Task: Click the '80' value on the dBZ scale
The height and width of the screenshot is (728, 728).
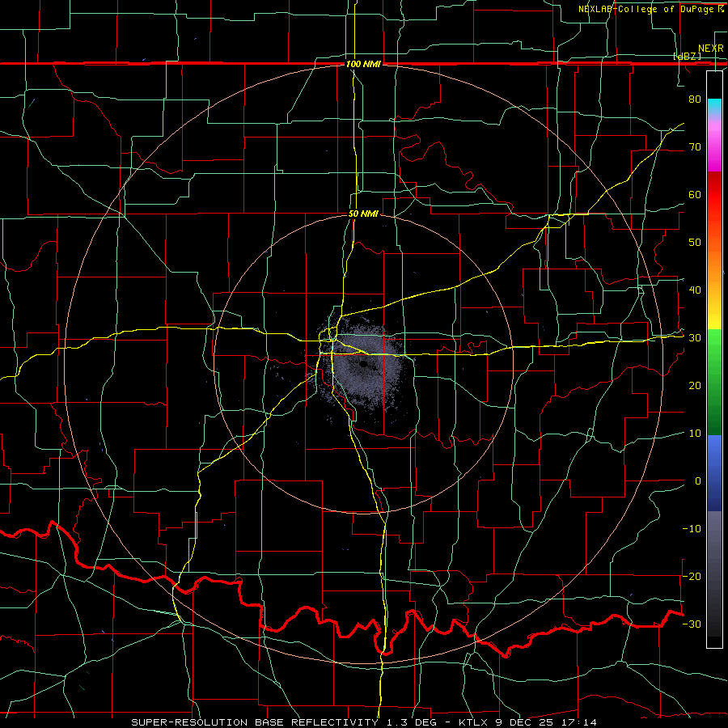Action: (x=695, y=99)
